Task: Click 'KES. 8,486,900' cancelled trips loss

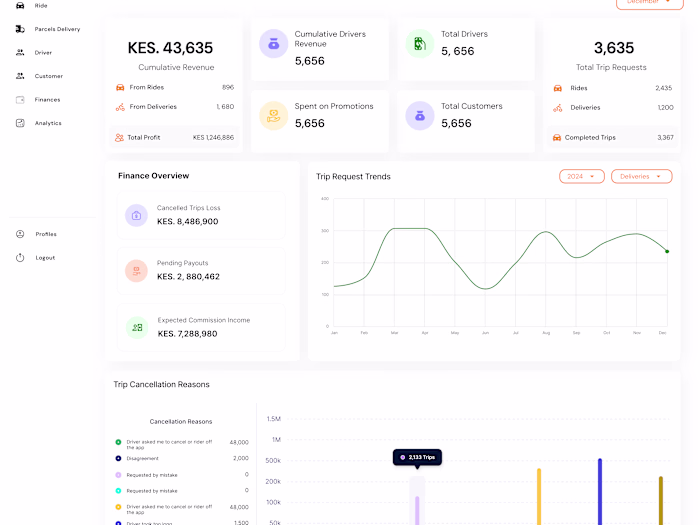Action: pos(188,221)
